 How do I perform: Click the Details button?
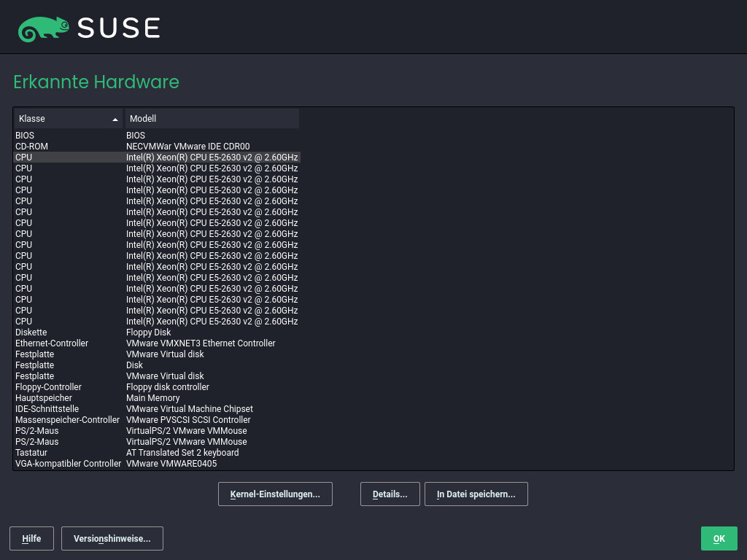click(x=390, y=494)
